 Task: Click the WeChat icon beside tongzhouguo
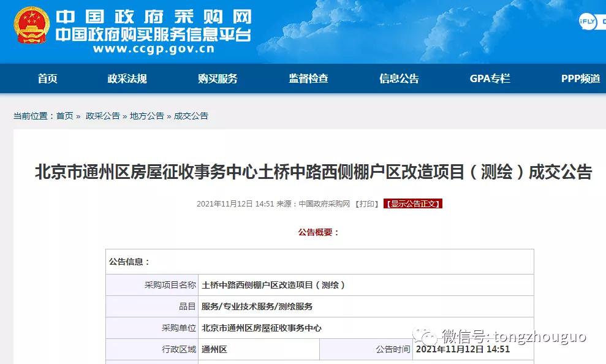(424, 337)
